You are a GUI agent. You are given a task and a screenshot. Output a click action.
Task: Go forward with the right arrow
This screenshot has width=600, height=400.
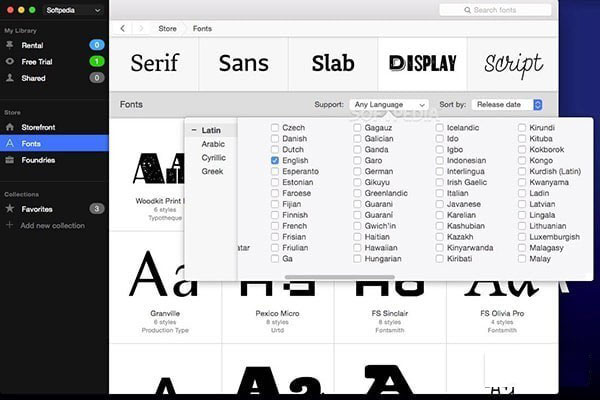tap(141, 28)
